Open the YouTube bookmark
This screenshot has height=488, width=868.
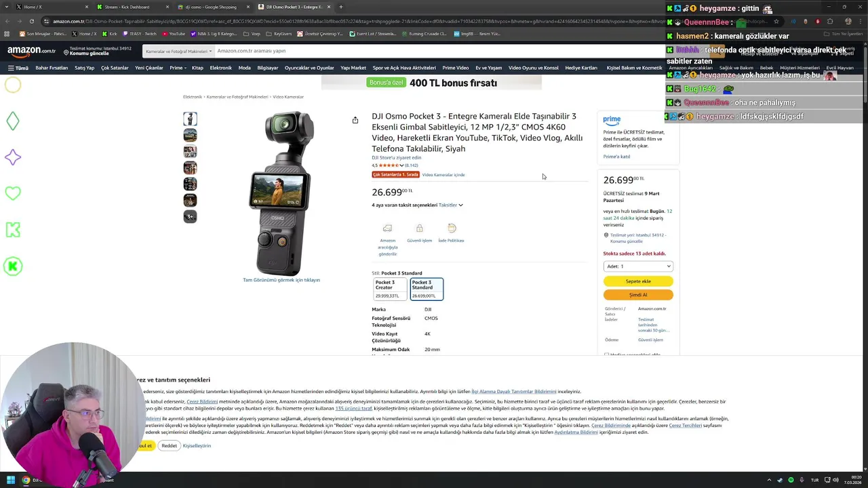(174, 33)
